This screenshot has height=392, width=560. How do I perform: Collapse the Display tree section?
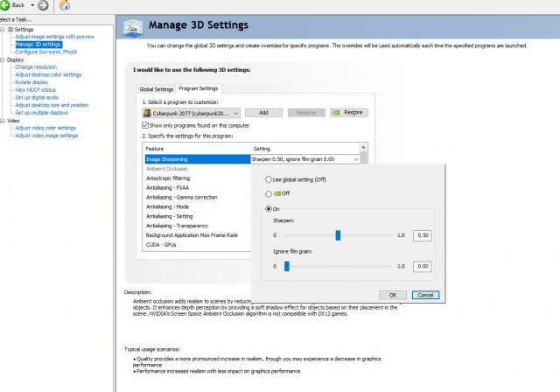[x=3, y=59]
